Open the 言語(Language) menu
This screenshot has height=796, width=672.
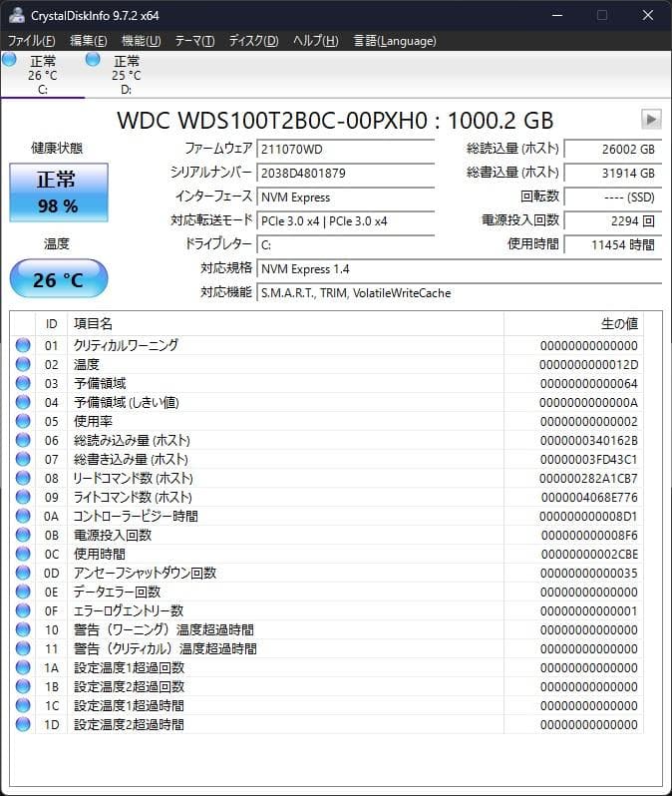[395, 41]
